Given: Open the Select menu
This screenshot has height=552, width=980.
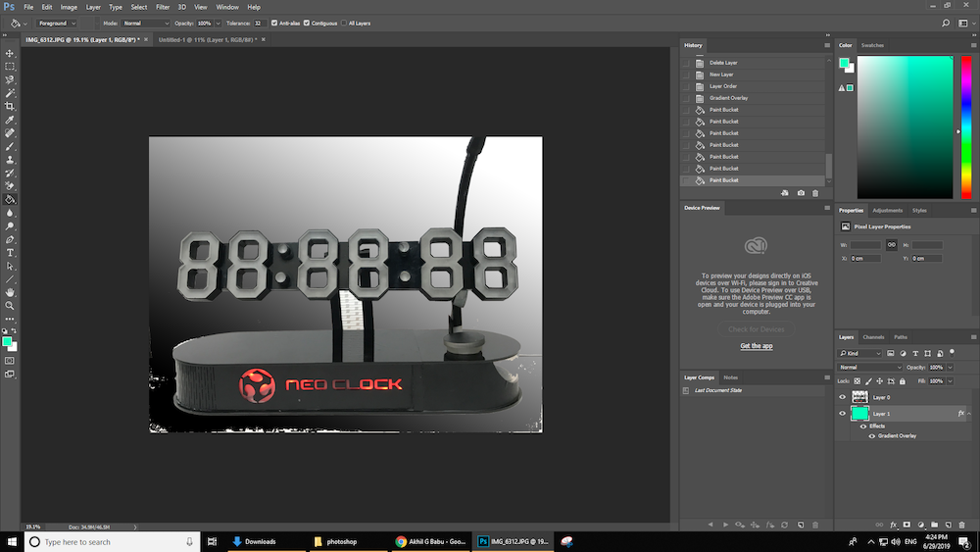Looking at the screenshot, I should [x=139, y=7].
